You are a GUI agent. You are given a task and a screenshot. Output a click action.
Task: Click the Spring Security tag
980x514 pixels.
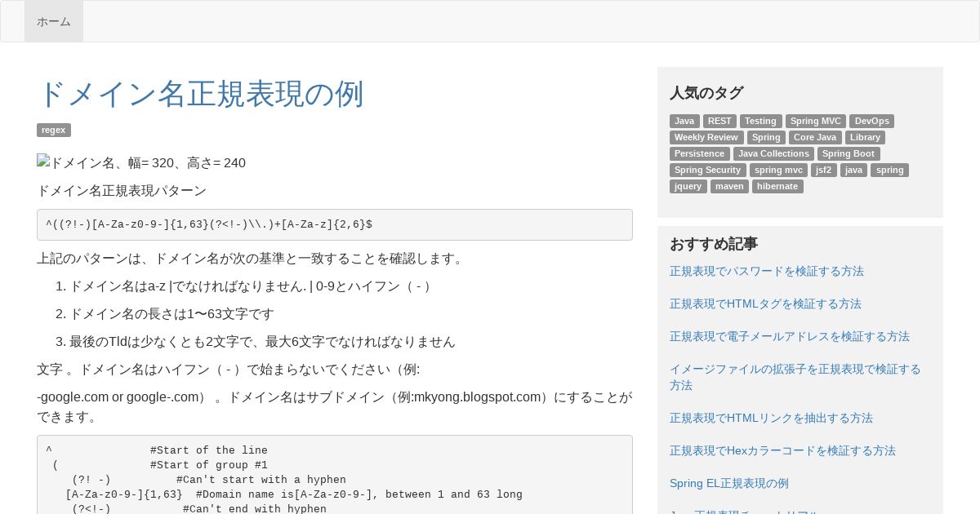click(x=708, y=170)
